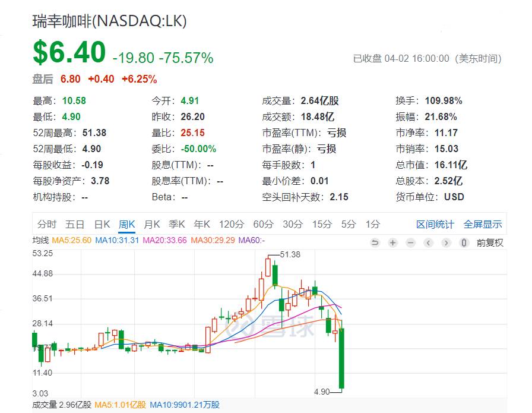Switch to 60分 chart tab
Viewport: 532px width, 413px height.
coord(263,224)
